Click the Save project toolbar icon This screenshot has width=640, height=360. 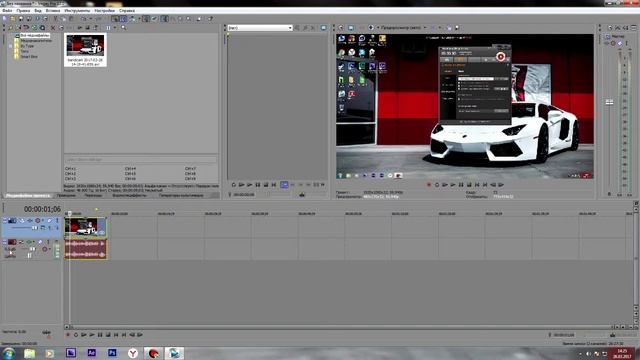click(x=21, y=19)
